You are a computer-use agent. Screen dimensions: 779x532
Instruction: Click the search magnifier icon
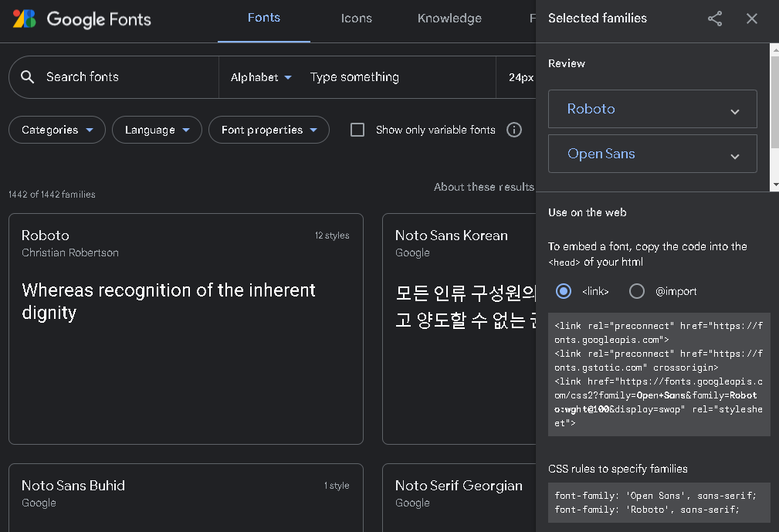click(27, 77)
